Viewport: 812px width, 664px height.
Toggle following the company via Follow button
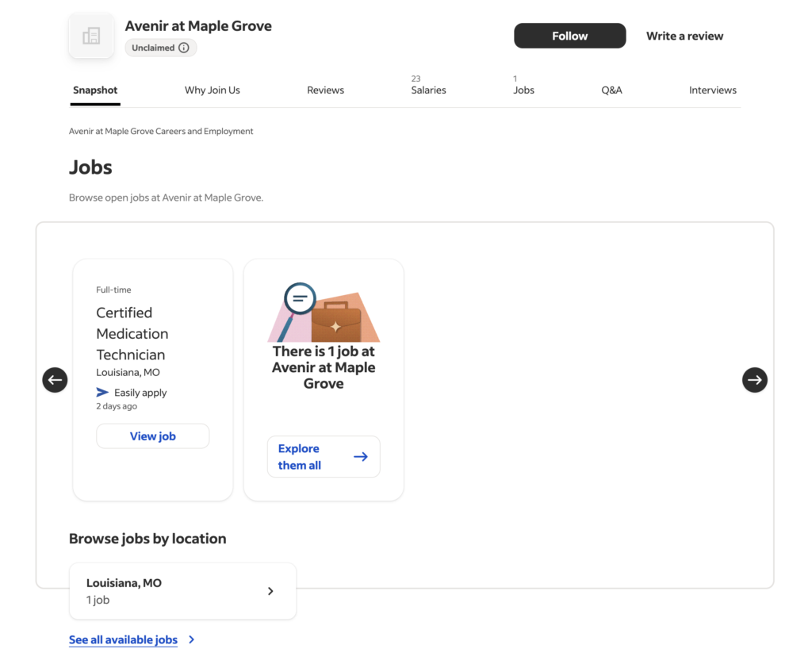click(x=569, y=36)
